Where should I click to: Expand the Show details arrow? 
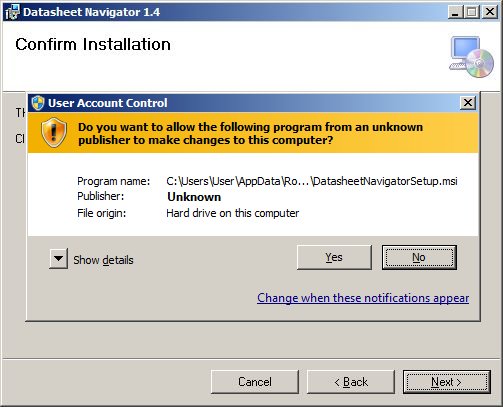(x=59, y=258)
